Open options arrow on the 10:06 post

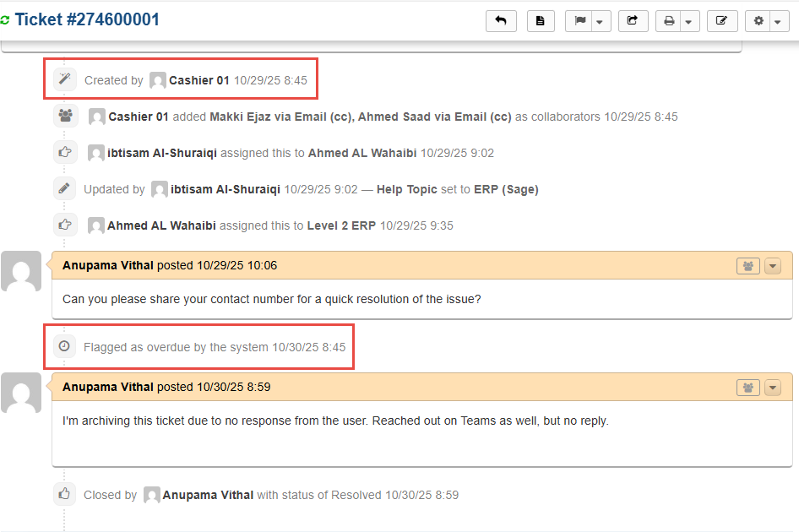coord(773,266)
